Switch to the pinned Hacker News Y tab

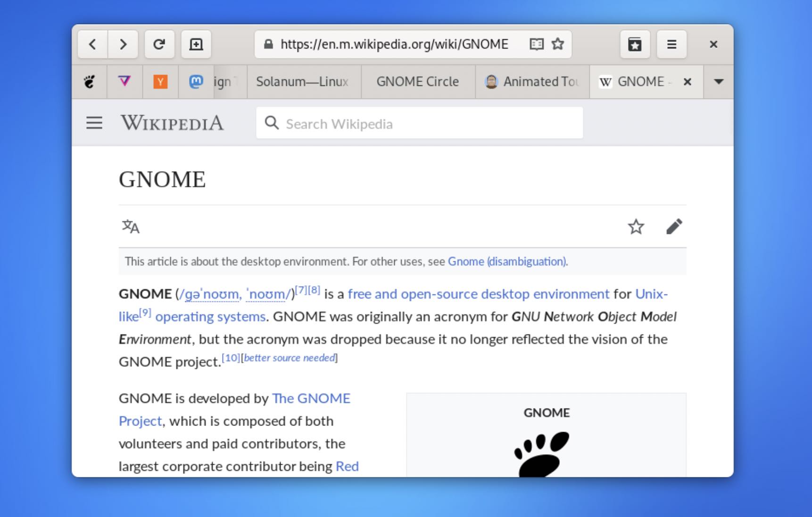click(x=160, y=82)
